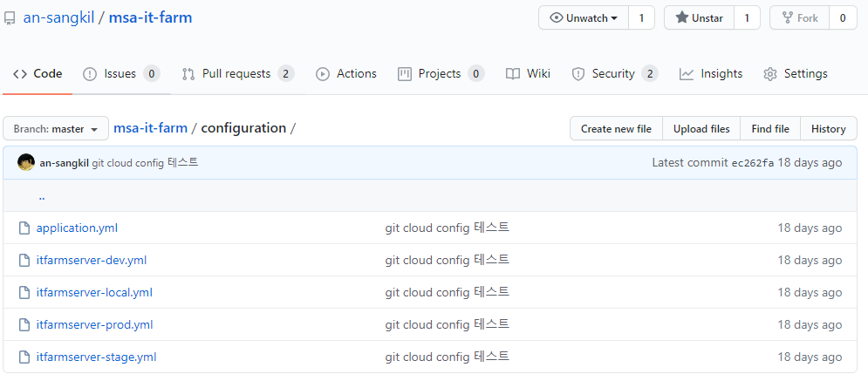Open repository Settings tab
Image resolution: width=868 pixels, height=381 pixels.
tap(796, 73)
